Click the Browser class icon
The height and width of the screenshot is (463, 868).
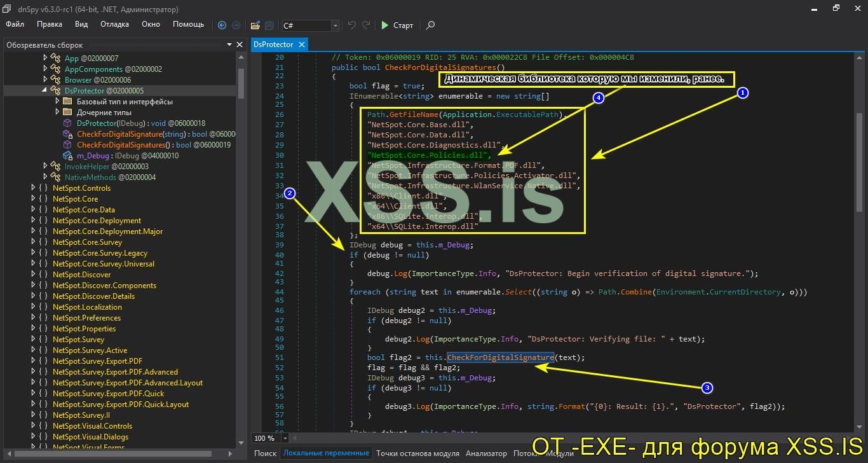[x=56, y=80]
